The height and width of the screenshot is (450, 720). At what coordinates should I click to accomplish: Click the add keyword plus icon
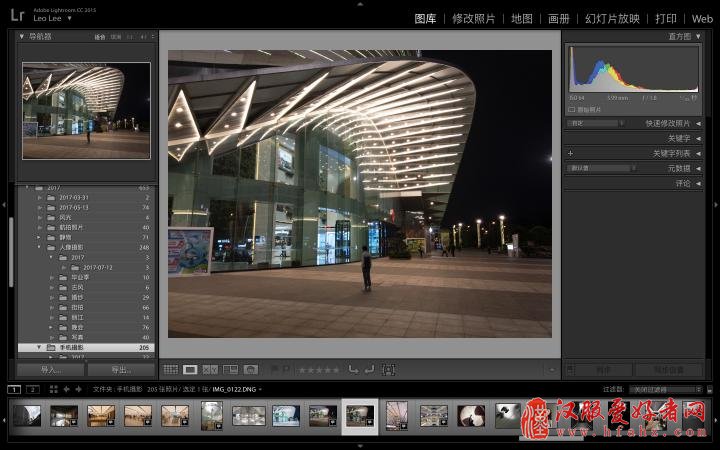tap(571, 153)
